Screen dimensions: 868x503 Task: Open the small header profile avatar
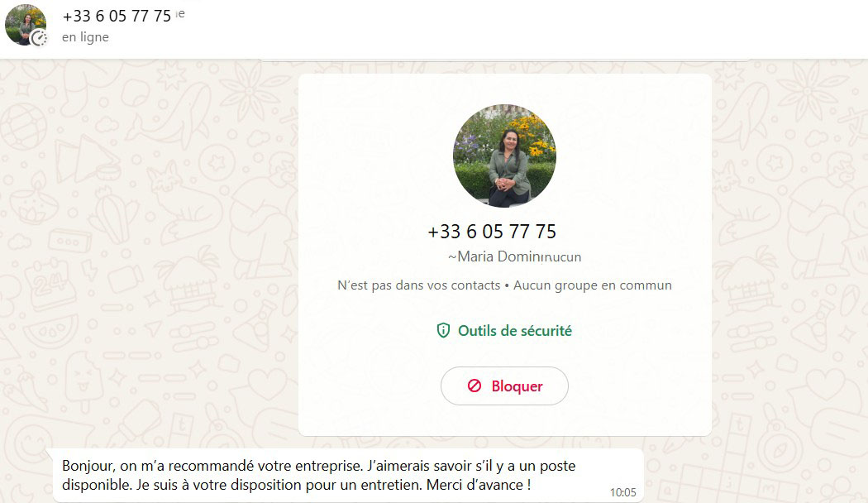26,25
